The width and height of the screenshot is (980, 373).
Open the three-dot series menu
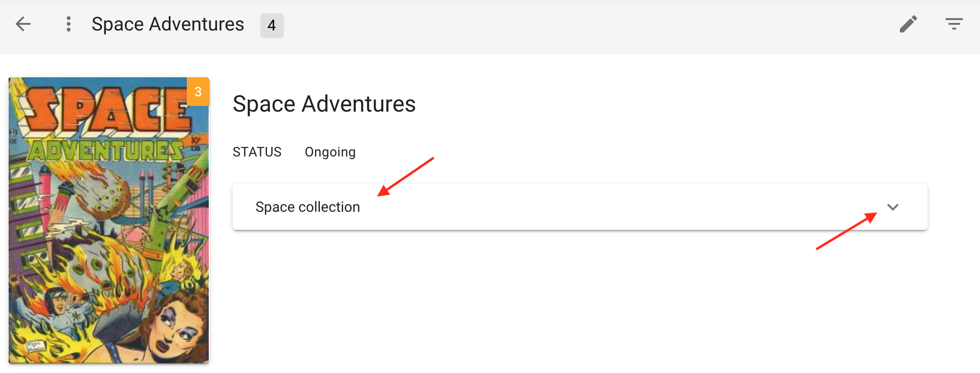click(x=69, y=24)
